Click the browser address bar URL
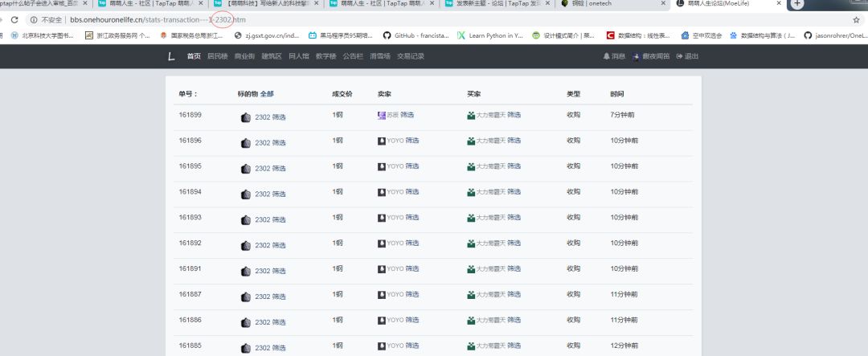Screen dimensions: 868x356 (161, 19)
